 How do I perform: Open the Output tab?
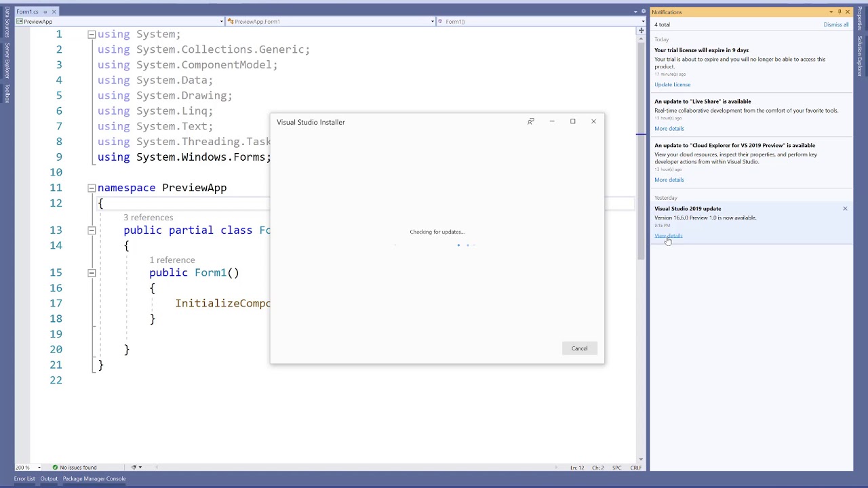(x=49, y=479)
